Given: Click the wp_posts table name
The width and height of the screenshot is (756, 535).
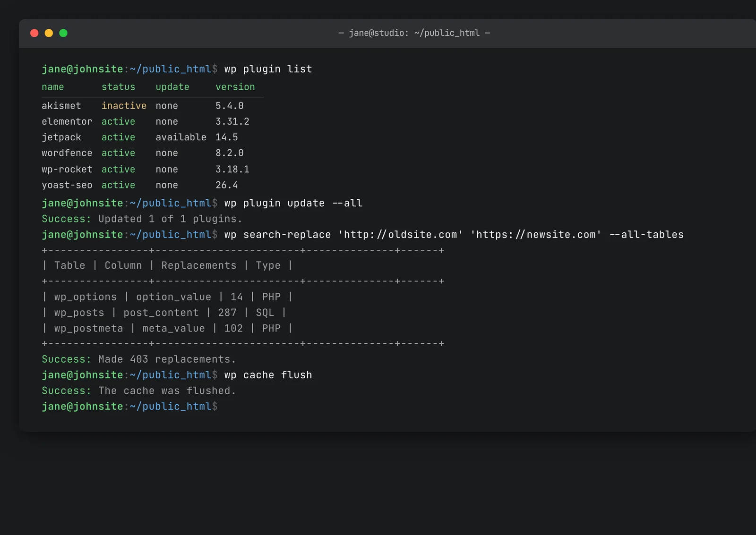Looking at the screenshot, I should pyautogui.click(x=79, y=313).
